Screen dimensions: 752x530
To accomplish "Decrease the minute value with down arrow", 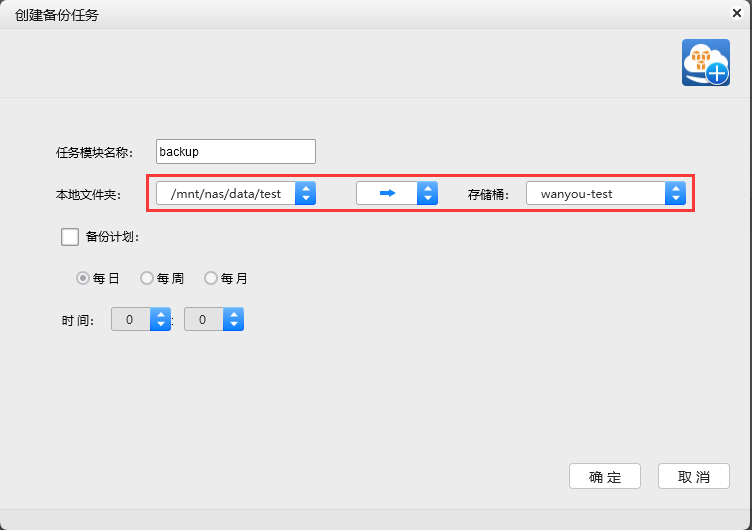I will click(233, 325).
